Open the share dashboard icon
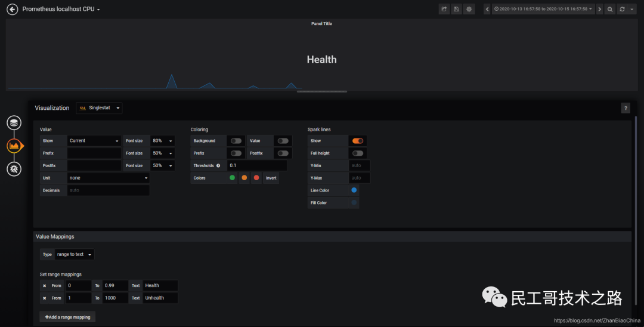This screenshot has height=327, width=644. coord(444,9)
